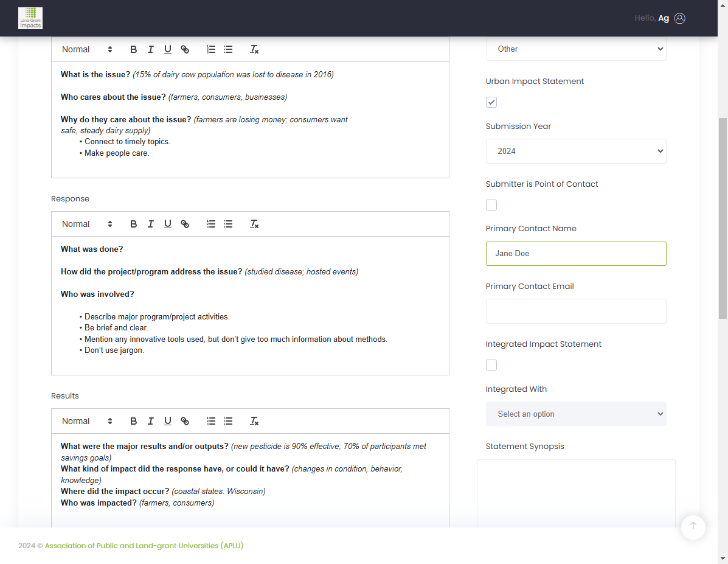Insert link in the Results editor toolbar
The width and height of the screenshot is (728, 564).
pyautogui.click(x=185, y=421)
